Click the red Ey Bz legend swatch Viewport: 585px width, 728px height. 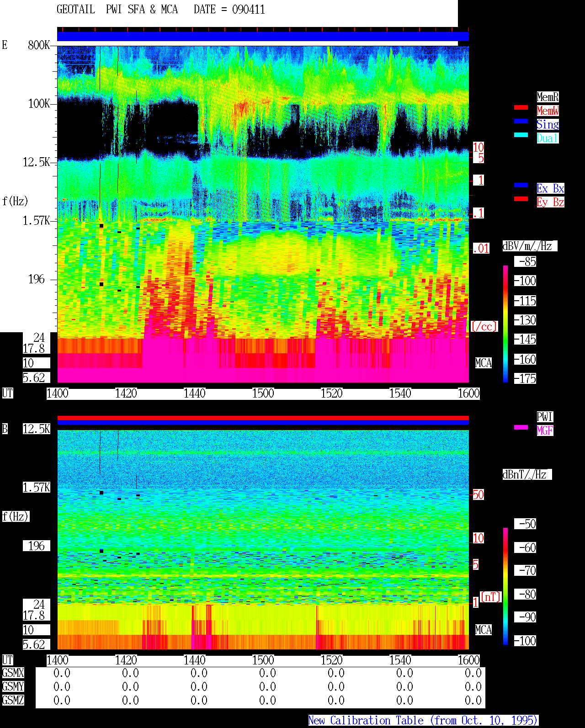521,199
